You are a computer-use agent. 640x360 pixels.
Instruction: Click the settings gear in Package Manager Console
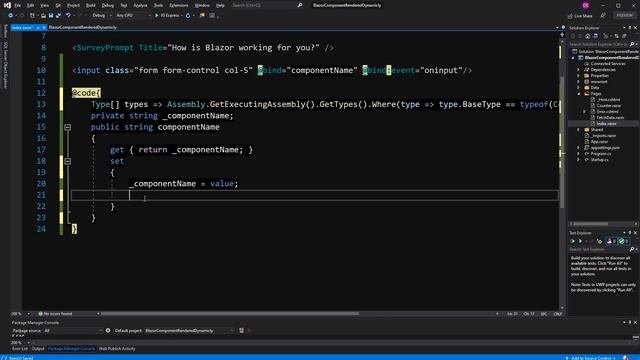108,330
